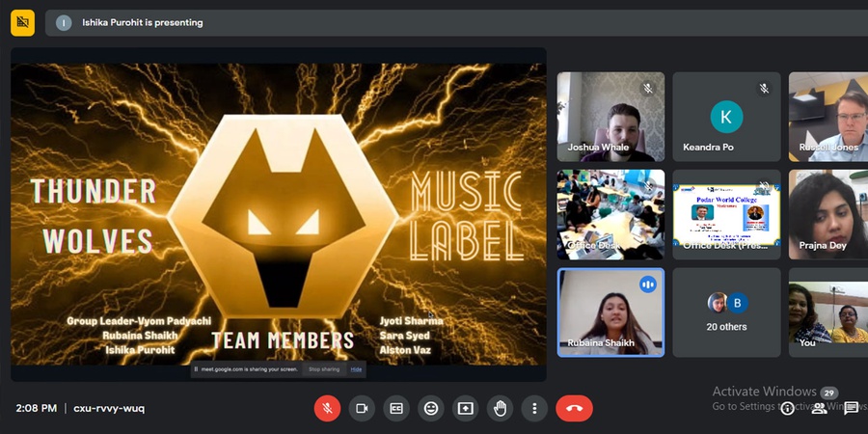Hide the screen sharing notification bar
868x434 pixels.
pyautogui.click(x=356, y=369)
